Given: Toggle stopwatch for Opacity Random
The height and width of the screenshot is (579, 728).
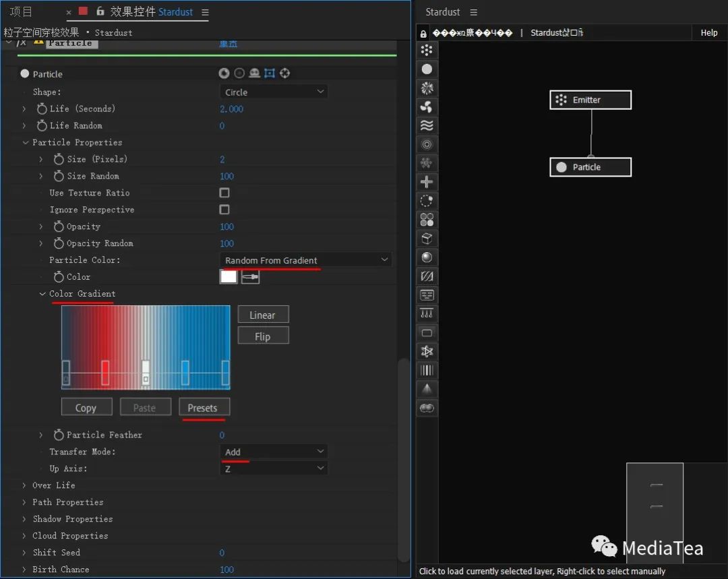Looking at the screenshot, I should [x=59, y=243].
